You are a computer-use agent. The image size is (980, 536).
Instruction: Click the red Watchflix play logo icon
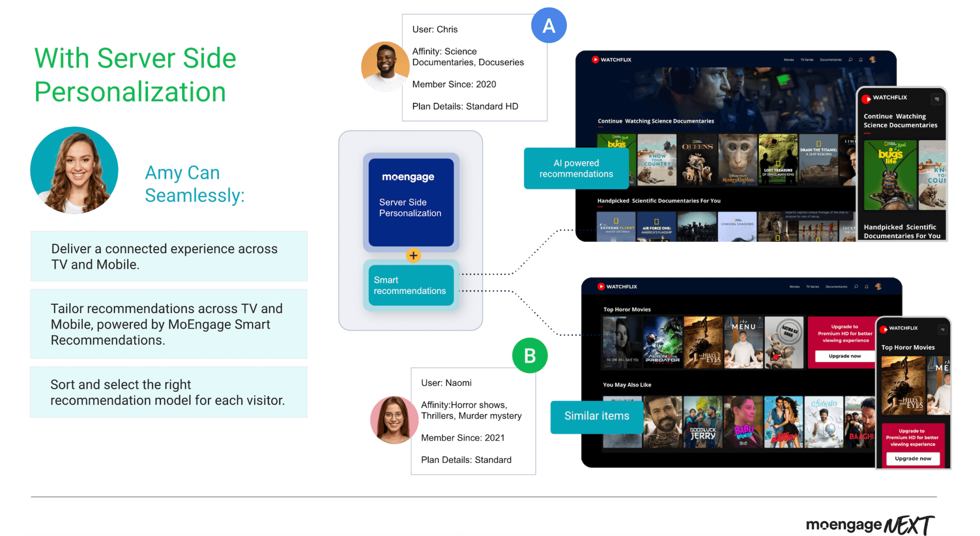coord(595,60)
